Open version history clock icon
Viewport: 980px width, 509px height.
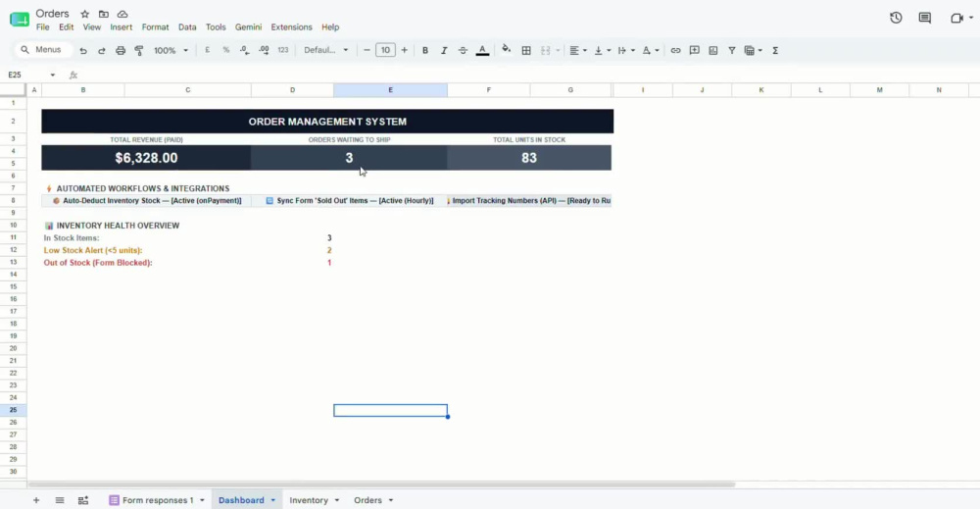[896, 18]
